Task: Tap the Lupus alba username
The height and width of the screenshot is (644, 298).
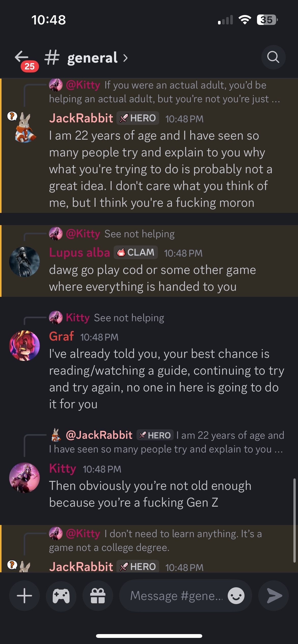Action: (79, 252)
